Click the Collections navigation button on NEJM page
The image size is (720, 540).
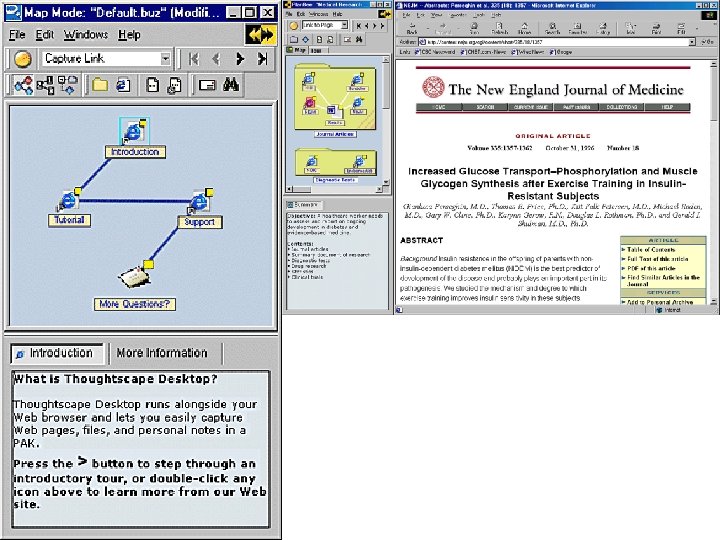coord(621,107)
